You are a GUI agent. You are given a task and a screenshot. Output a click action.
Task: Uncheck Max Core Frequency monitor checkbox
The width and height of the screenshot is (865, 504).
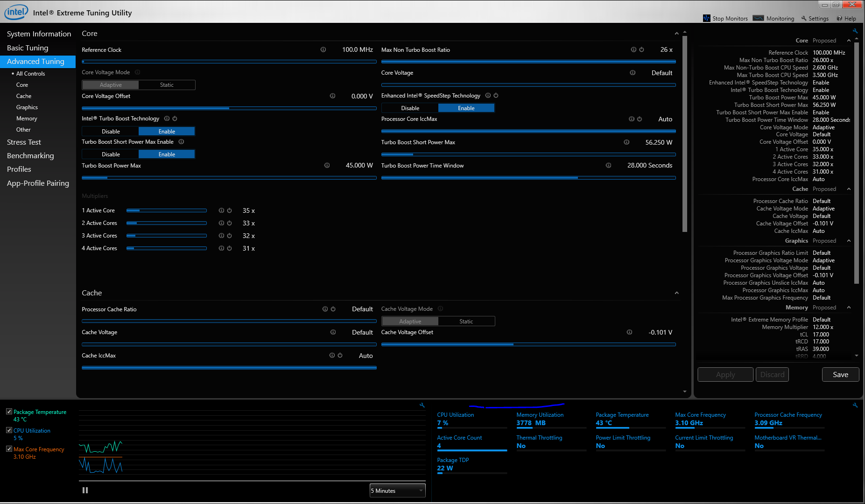tap(9, 449)
